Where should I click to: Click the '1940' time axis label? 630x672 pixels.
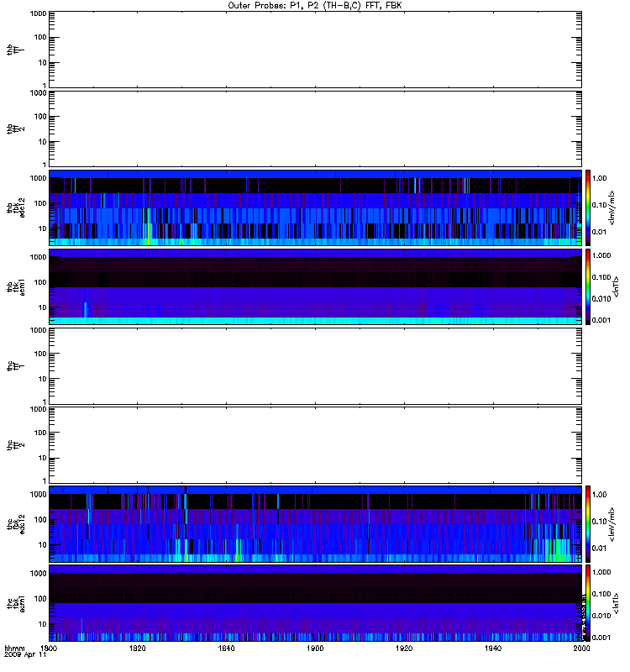click(x=493, y=648)
